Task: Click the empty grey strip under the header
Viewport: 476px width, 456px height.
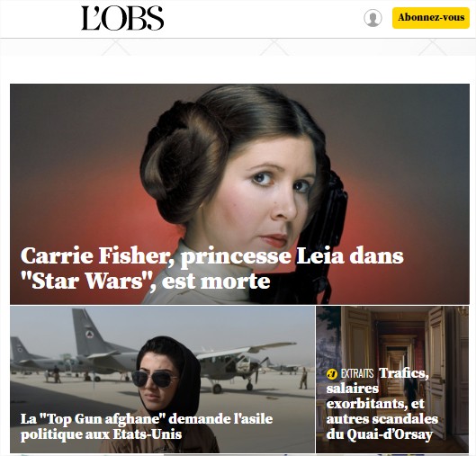Action: (x=238, y=48)
